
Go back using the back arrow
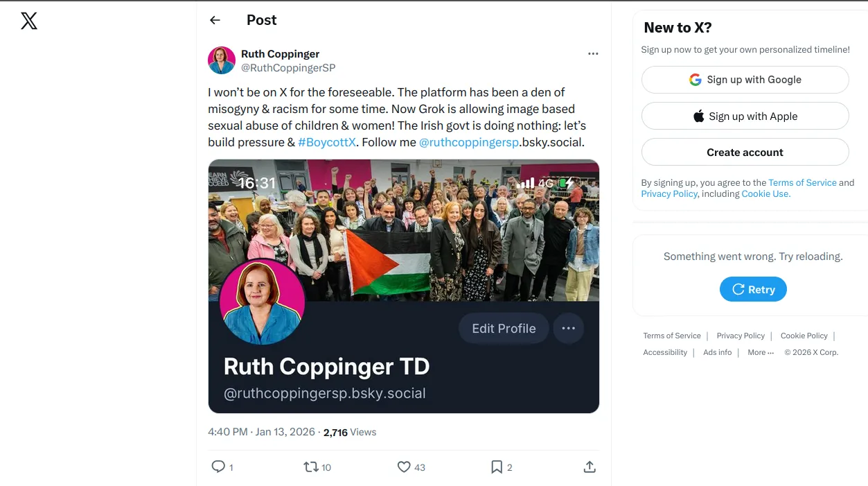(x=215, y=20)
